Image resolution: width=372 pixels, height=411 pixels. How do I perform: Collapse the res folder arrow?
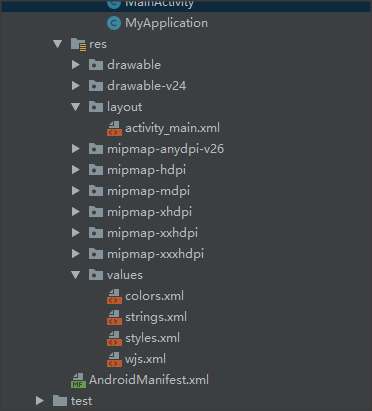point(58,44)
